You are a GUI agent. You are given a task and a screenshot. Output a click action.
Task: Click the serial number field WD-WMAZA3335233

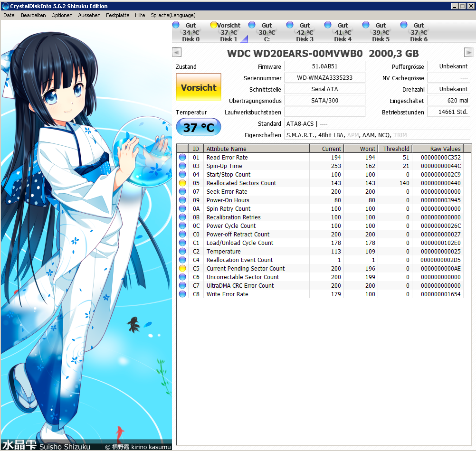[324, 78]
